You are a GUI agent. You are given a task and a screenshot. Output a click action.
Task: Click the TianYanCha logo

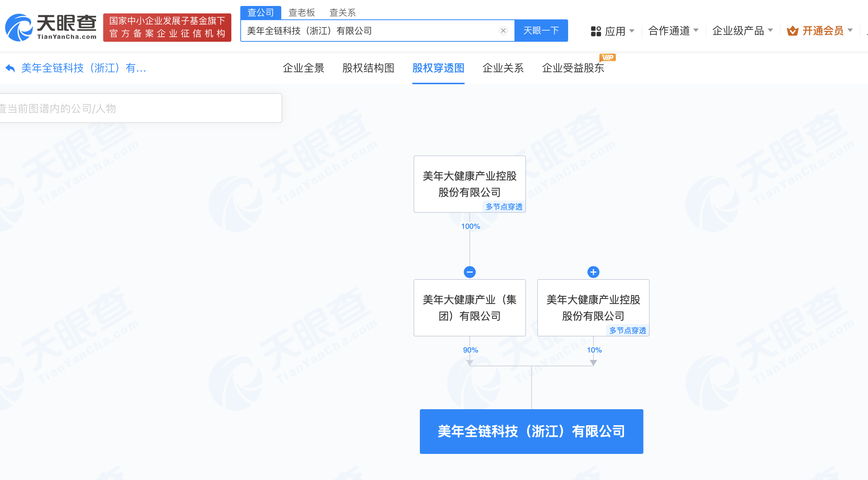(51, 27)
